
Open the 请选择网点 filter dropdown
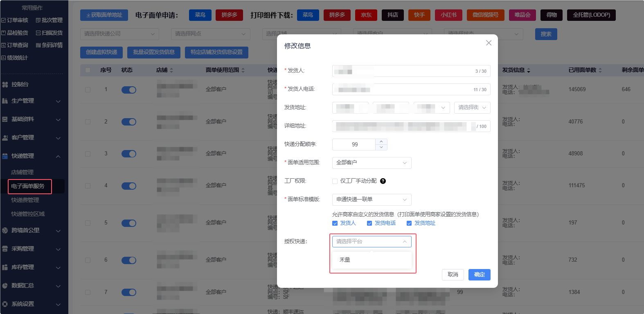click(211, 34)
